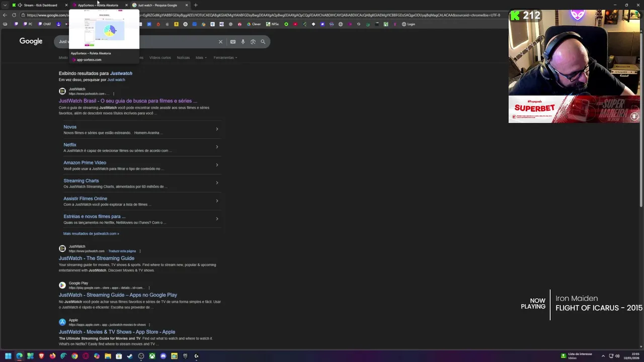Open Xbox app from the taskbar
The image size is (644, 362).
point(152,356)
